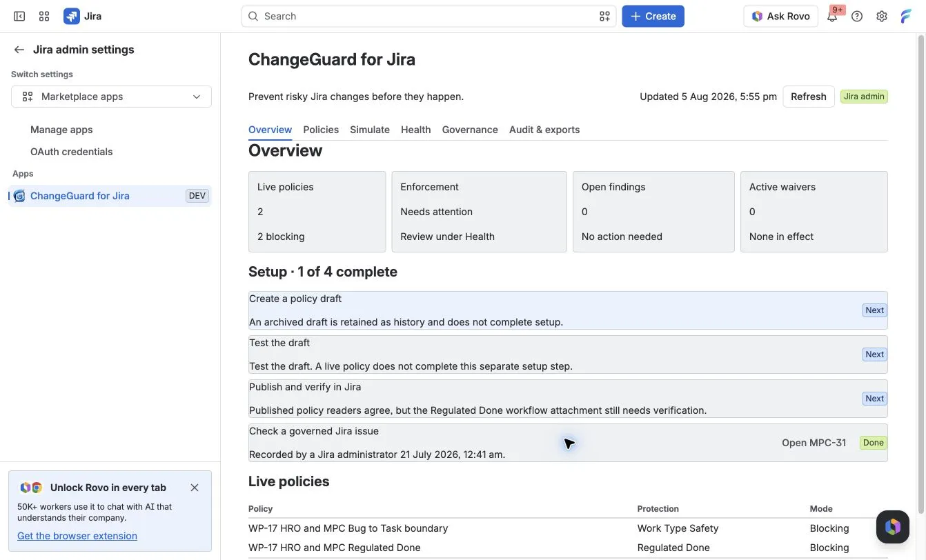Viewport: 926px width, 560px height.
Task: Switch to the Governance tab
Action: pos(470,130)
